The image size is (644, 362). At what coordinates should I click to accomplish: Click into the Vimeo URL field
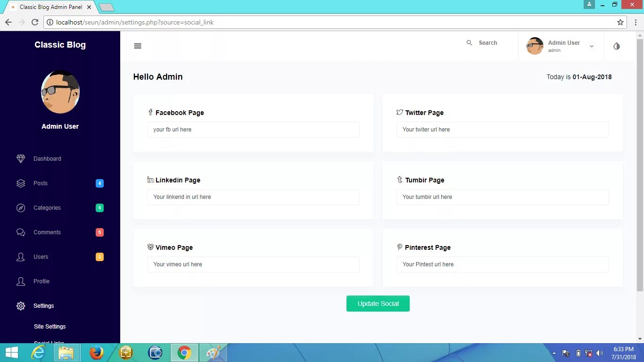coord(253,264)
